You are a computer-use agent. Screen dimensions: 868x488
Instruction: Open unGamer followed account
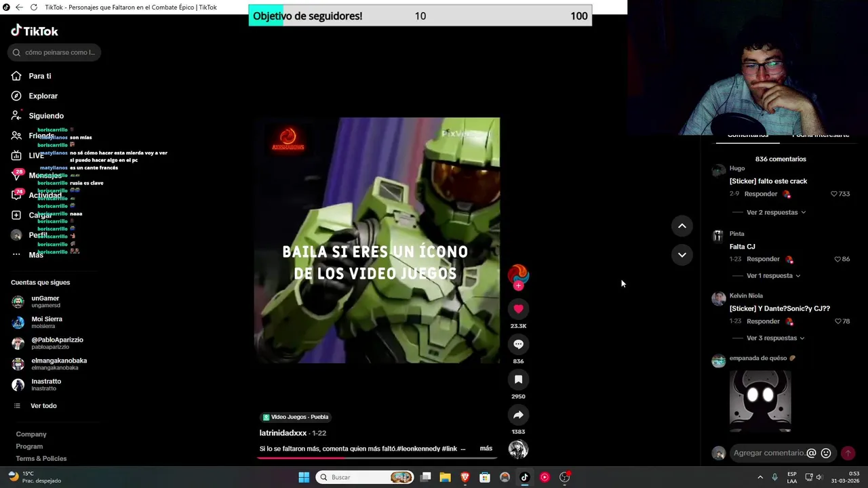[45, 302]
